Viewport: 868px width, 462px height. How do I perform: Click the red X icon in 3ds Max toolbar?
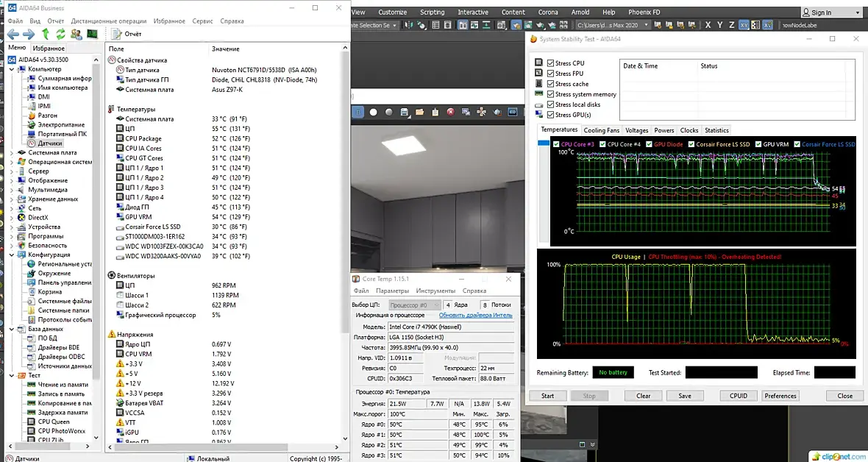[x=451, y=113]
